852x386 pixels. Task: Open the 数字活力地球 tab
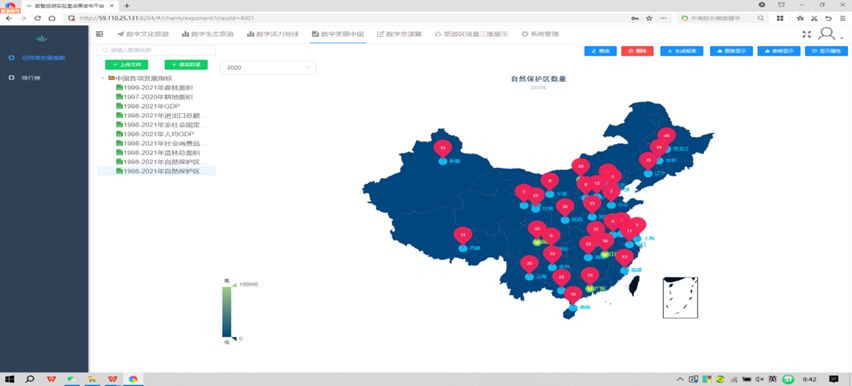point(273,34)
